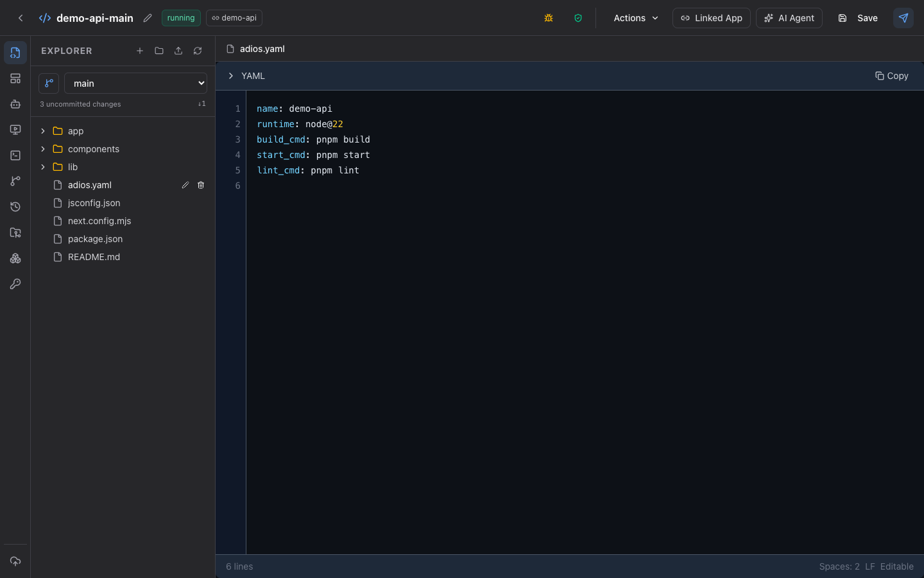
Task: Open next.config.mjs file
Action: (123, 221)
